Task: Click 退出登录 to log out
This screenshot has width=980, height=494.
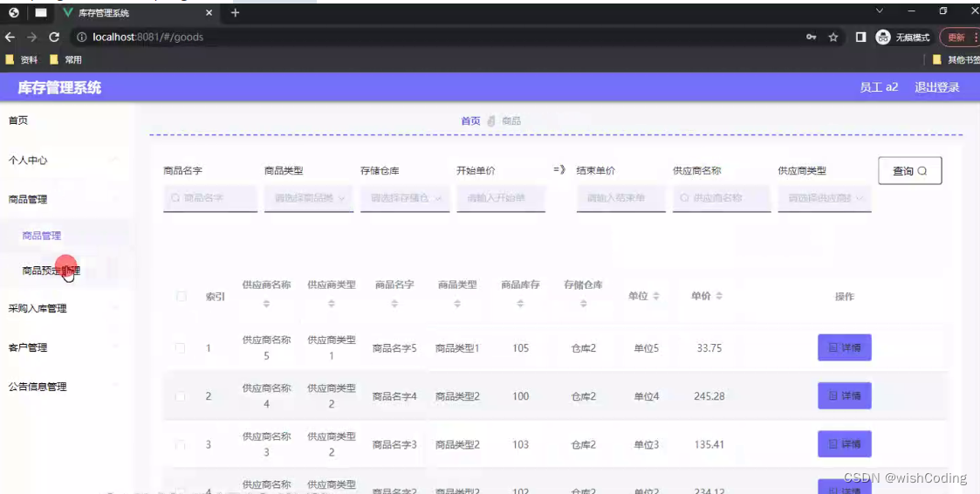Action: pyautogui.click(x=937, y=87)
